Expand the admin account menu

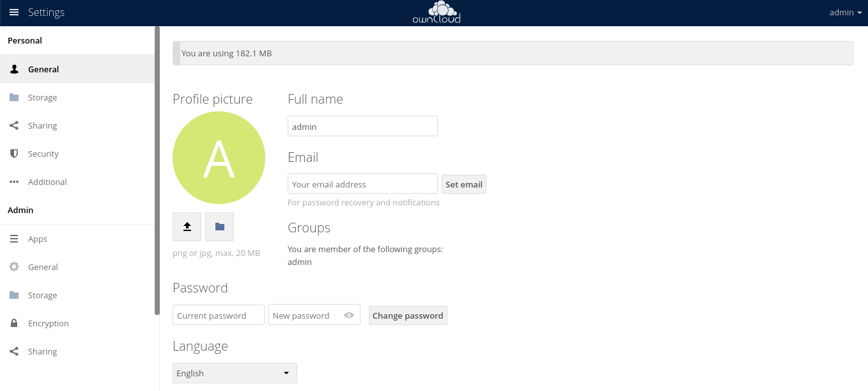point(845,12)
